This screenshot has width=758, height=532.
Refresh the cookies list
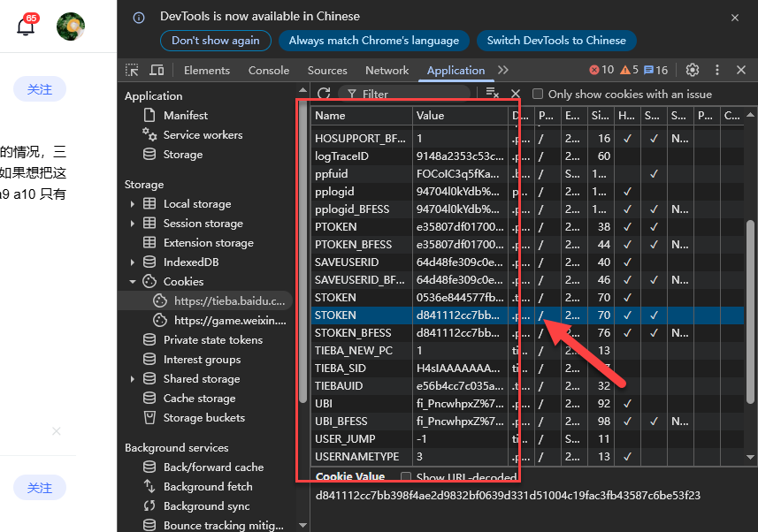(324, 94)
